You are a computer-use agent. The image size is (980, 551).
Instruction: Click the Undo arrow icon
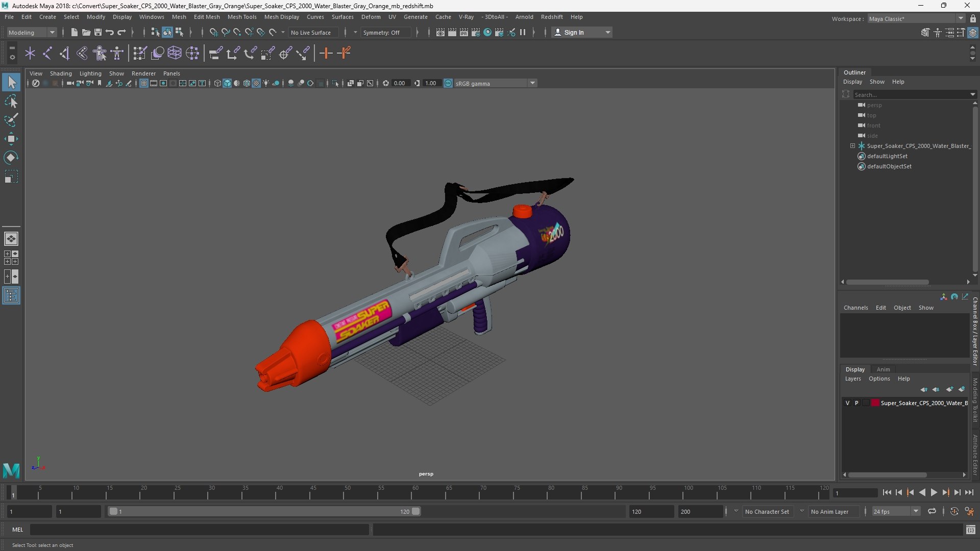pyautogui.click(x=110, y=32)
